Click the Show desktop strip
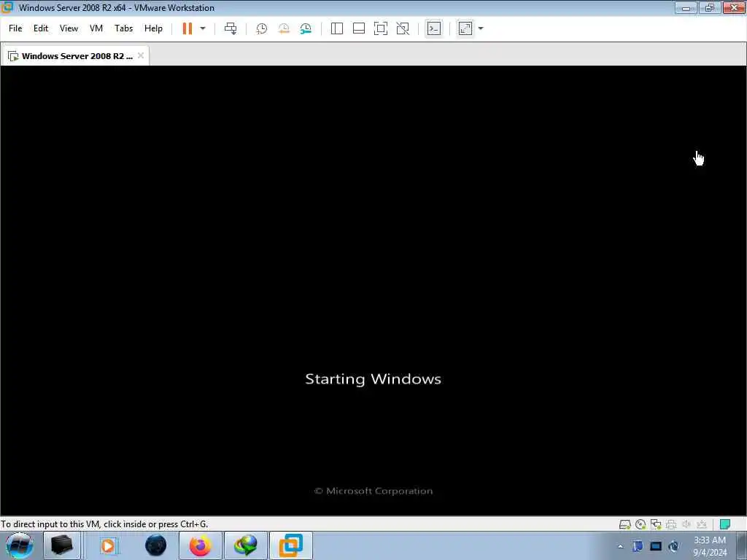 [742, 546]
